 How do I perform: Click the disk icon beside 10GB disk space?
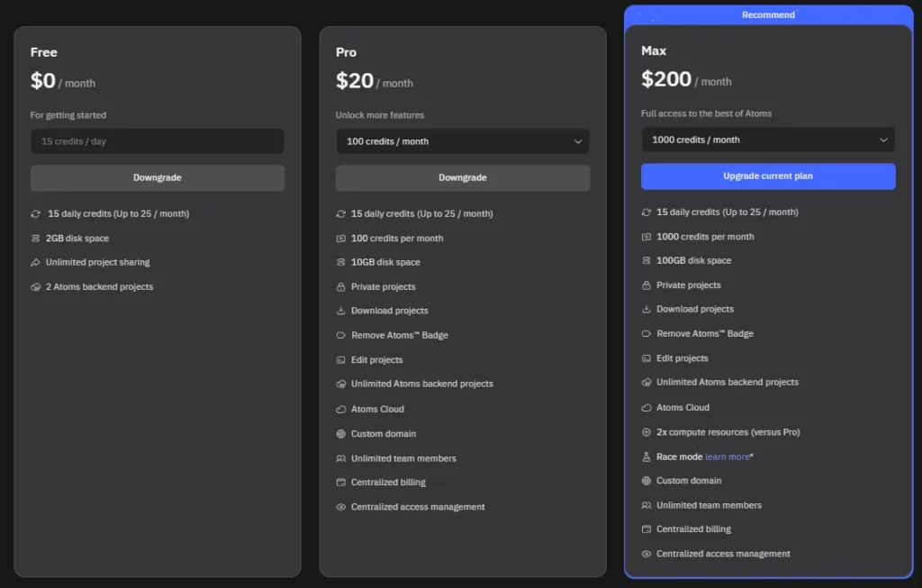340,262
